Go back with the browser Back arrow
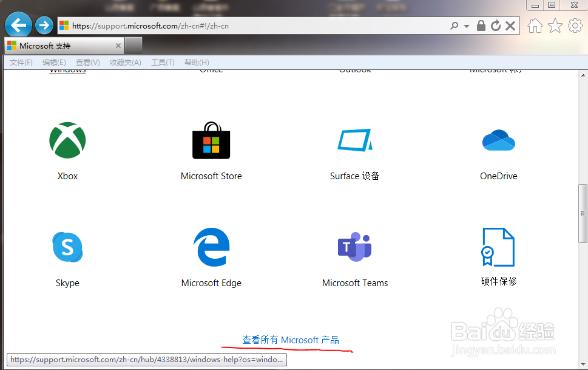Screen dimensions: 588x370 click(18, 25)
